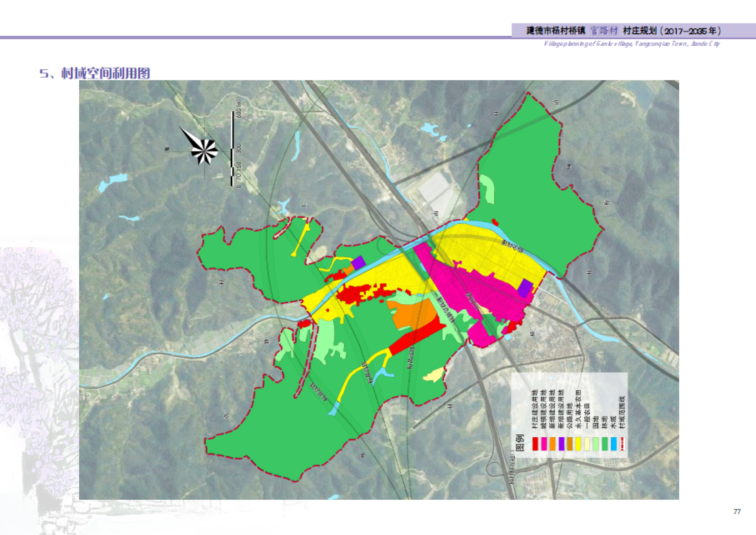This screenshot has width=756, height=535.
Task: Click the page number 77
Action: (x=737, y=511)
